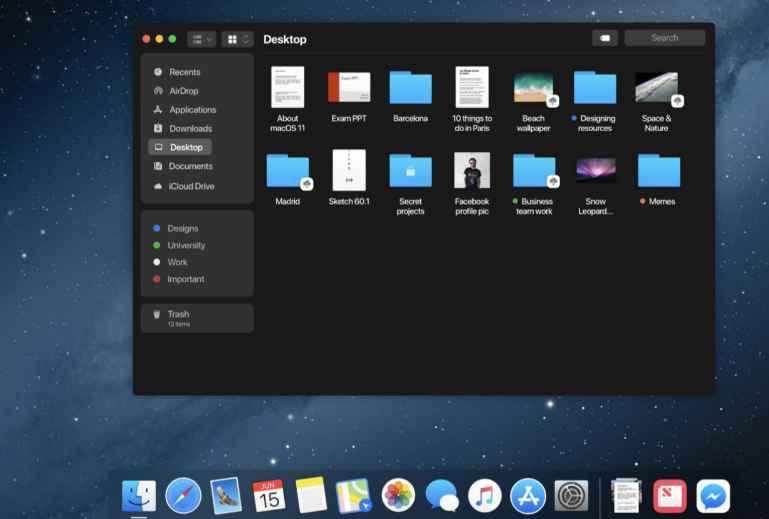
Task: Click the tag button beside the search field
Action: [x=605, y=38]
